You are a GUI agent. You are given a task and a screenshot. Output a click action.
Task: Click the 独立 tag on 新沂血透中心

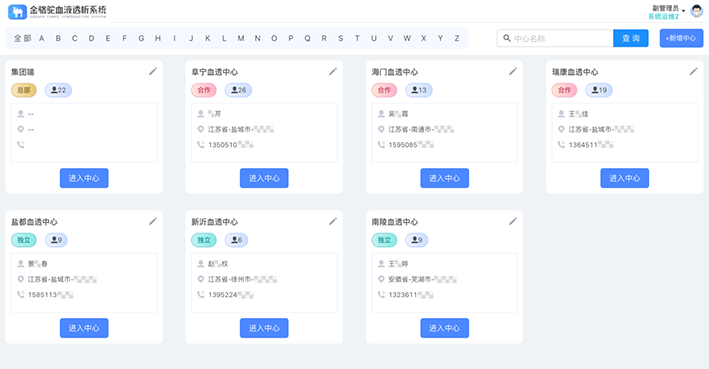pyautogui.click(x=204, y=240)
